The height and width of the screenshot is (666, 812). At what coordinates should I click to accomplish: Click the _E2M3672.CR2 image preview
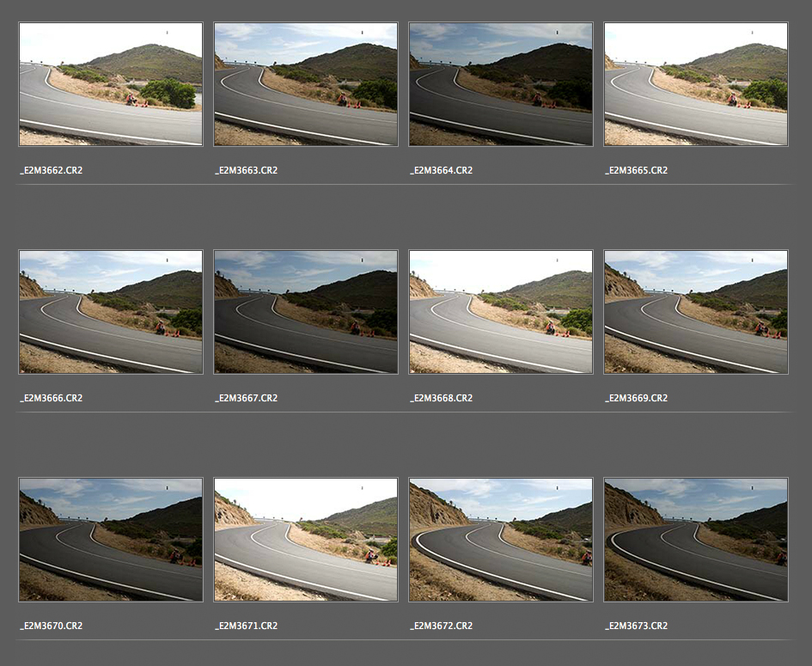pyautogui.click(x=501, y=540)
